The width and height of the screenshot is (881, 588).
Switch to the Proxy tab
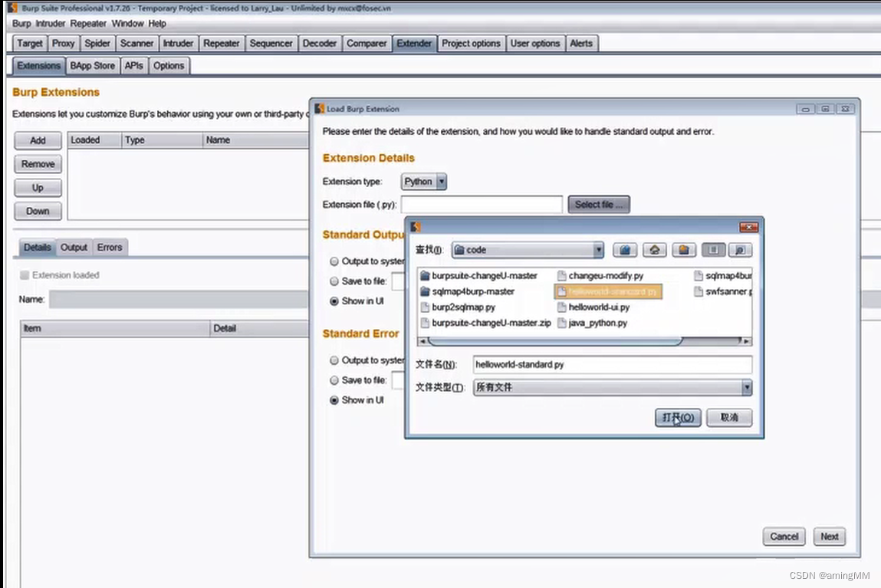(63, 43)
